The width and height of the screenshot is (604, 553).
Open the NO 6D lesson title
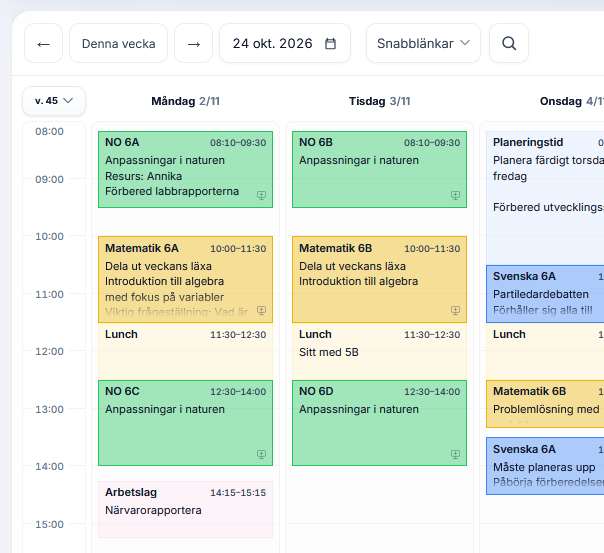tap(316, 391)
